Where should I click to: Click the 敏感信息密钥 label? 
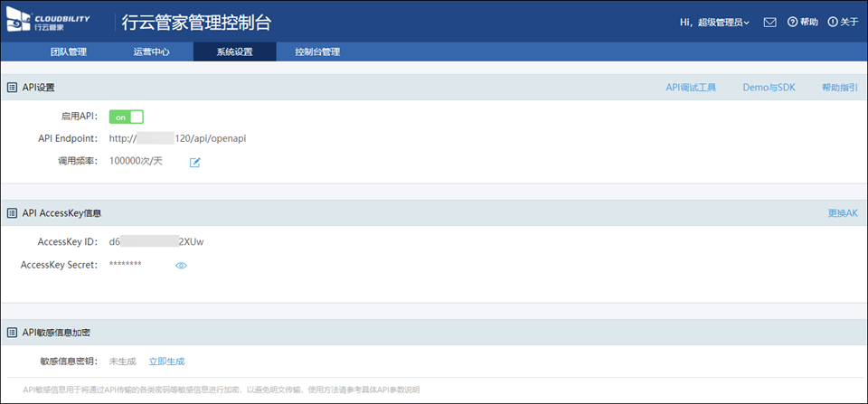pyautogui.click(x=70, y=362)
